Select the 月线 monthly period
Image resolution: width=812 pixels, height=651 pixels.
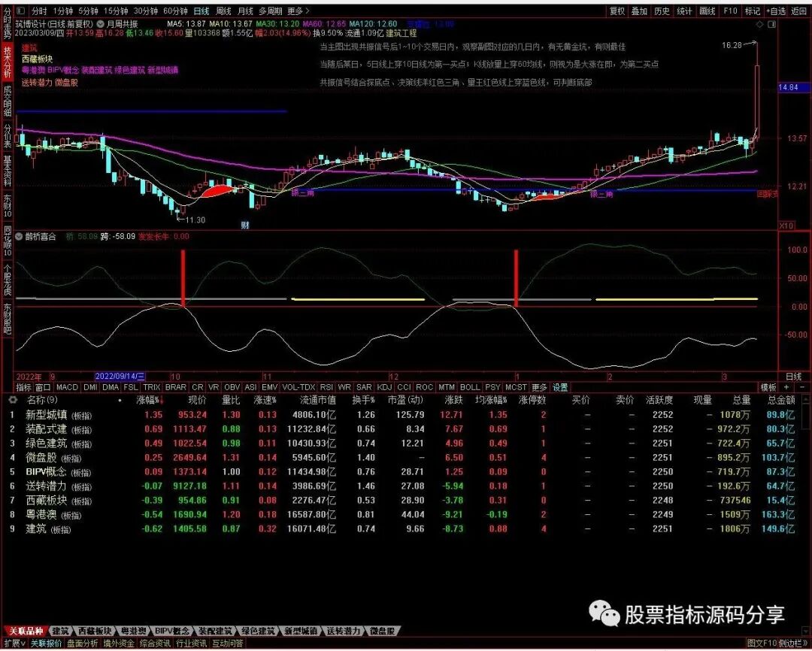tap(245, 11)
